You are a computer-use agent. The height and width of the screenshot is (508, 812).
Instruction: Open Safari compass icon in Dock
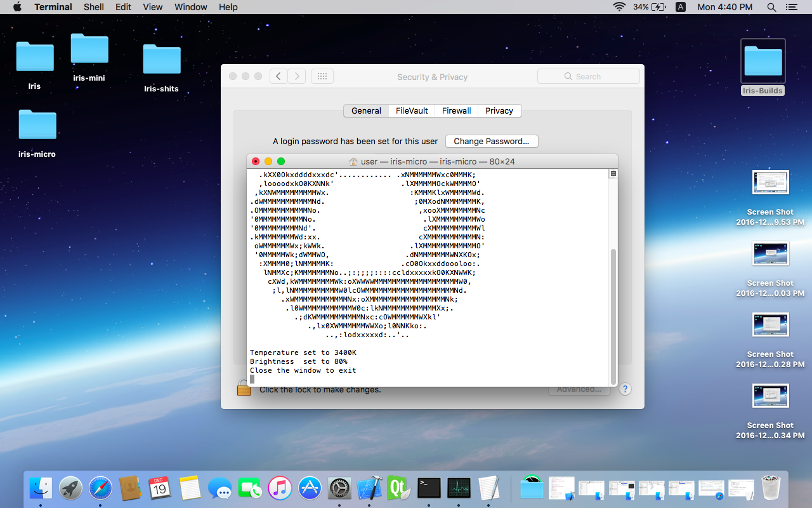100,488
